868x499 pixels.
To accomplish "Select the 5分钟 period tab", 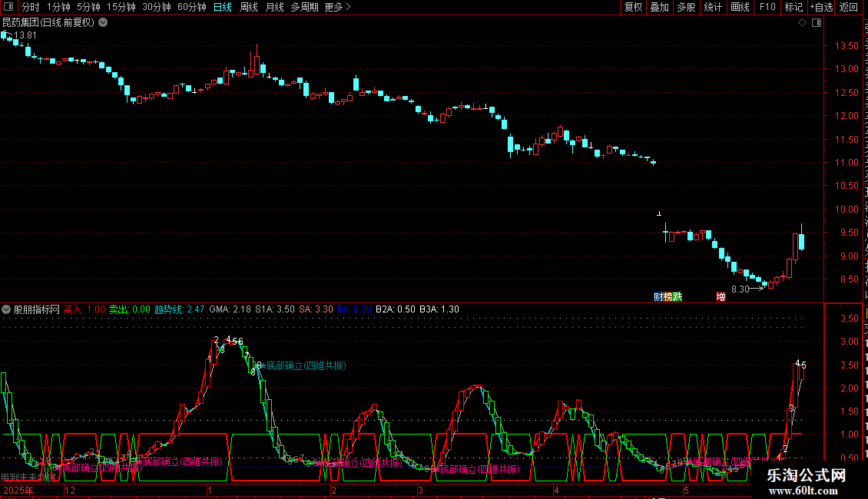I will pos(88,7).
